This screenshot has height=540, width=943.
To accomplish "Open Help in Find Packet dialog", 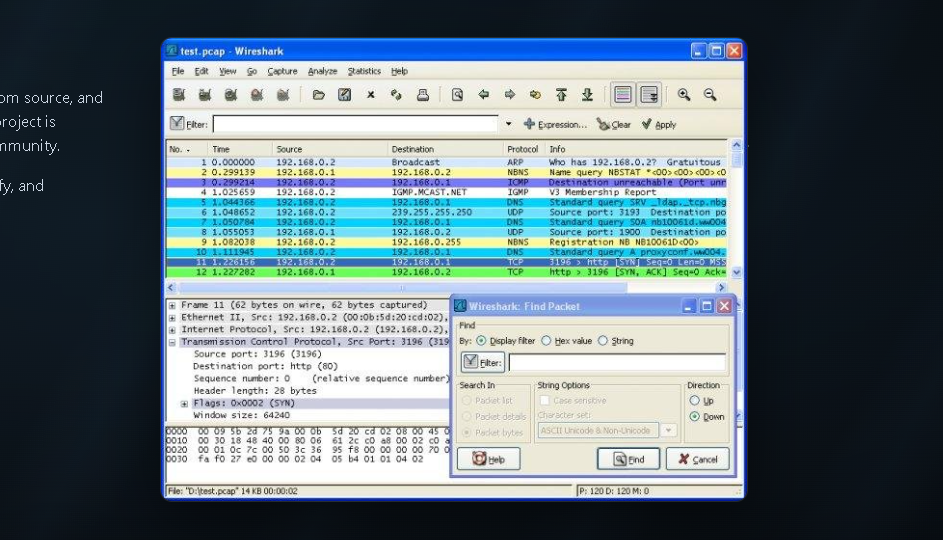I will (488, 459).
